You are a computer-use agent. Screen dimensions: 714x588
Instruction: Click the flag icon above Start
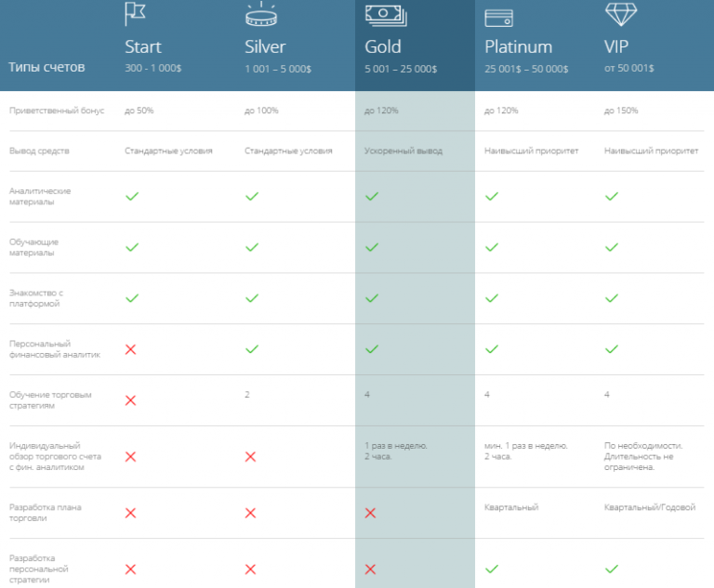[x=135, y=14]
